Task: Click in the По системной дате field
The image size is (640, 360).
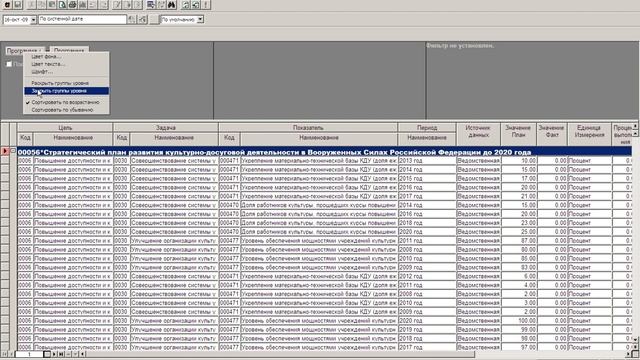Action: click(x=82, y=19)
